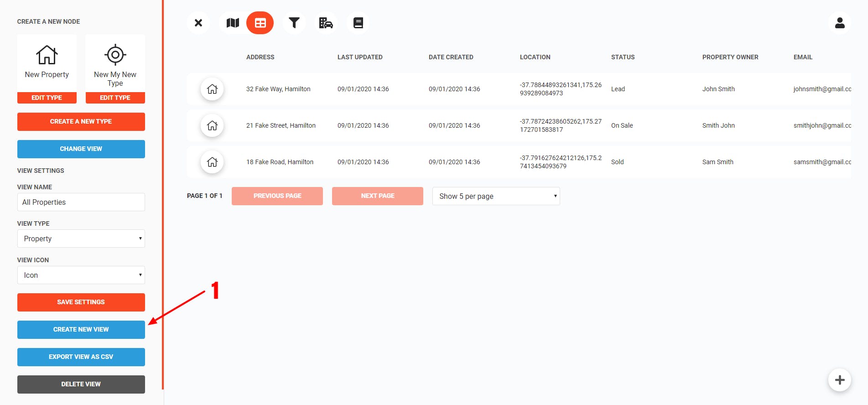Click house icon for 18 Fake Road row

(212, 162)
